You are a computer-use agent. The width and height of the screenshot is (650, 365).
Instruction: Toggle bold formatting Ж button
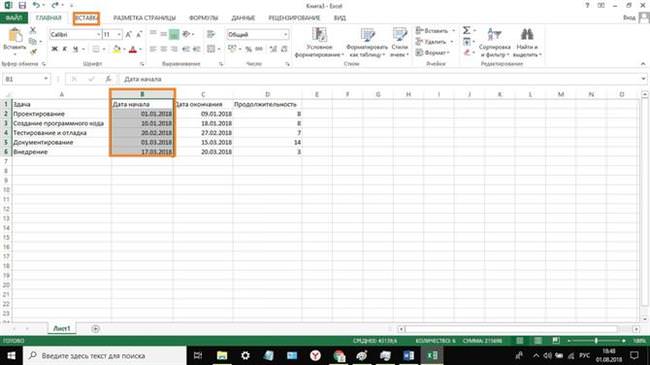pyautogui.click(x=54, y=49)
